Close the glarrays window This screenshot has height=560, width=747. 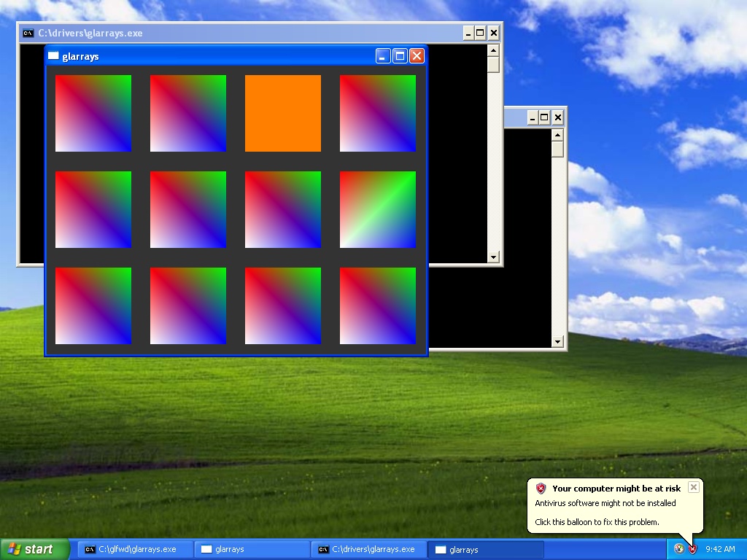[x=417, y=55]
